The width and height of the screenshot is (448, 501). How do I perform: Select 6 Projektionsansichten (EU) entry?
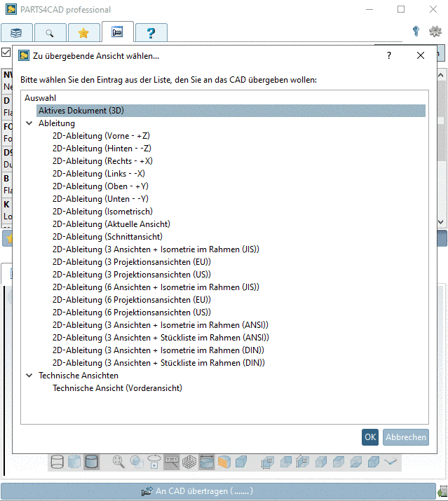[x=131, y=300]
